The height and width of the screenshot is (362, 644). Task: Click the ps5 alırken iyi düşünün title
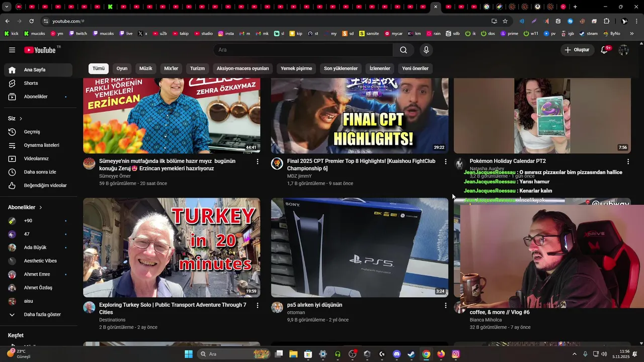point(314,305)
